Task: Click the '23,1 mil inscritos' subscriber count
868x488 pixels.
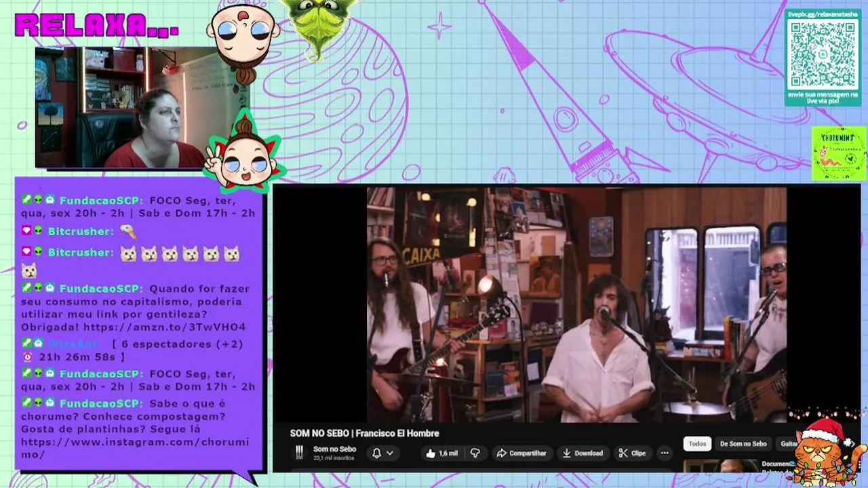Action: tap(334, 458)
